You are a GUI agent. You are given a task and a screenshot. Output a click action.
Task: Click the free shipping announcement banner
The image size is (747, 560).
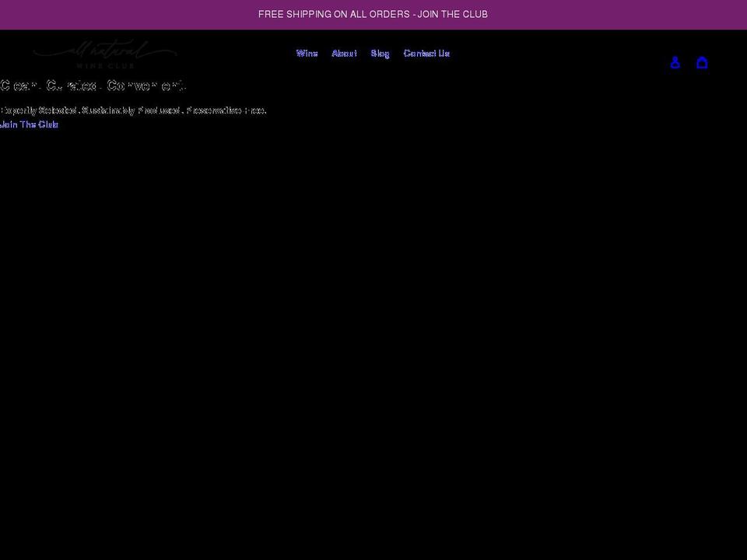373,14
